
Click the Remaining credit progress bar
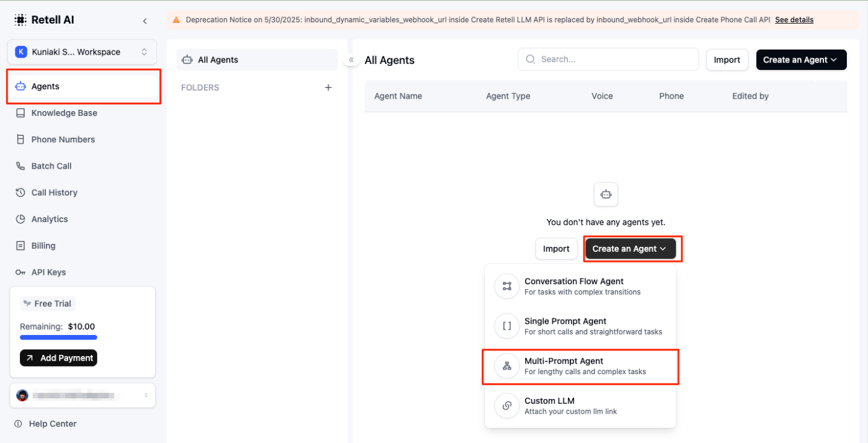tap(58, 338)
